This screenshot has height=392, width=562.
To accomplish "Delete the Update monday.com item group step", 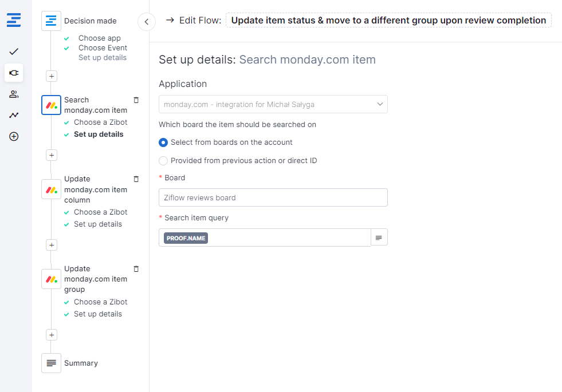I will (136, 269).
